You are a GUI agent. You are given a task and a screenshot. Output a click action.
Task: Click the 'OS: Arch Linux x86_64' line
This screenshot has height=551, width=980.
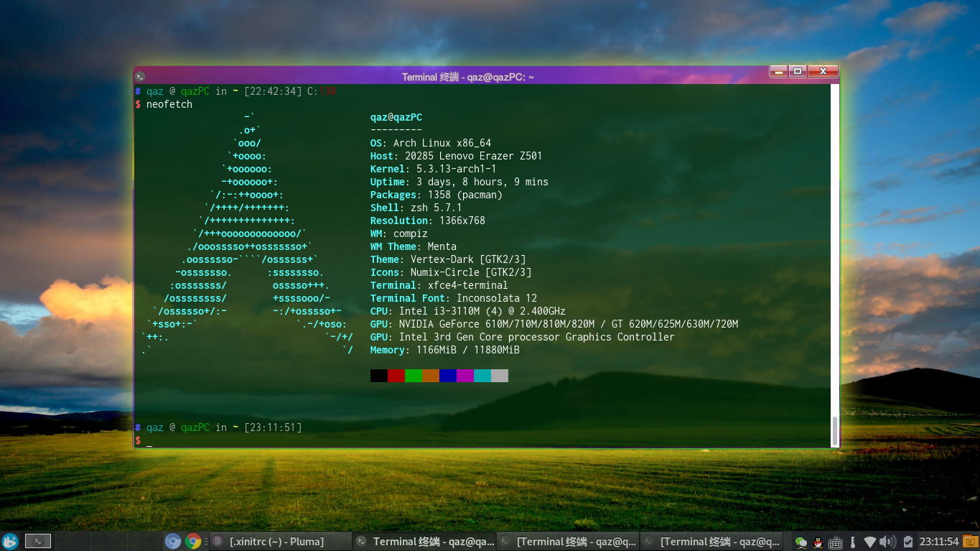(431, 143)
